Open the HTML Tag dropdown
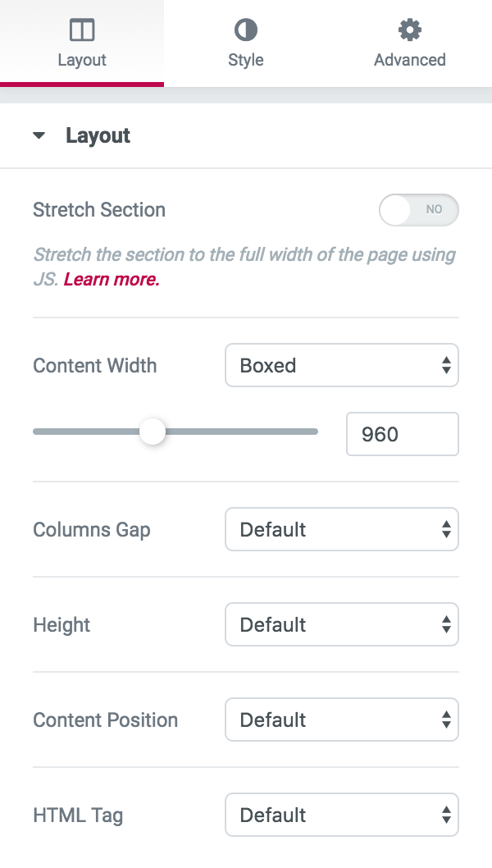The height and width of the screenshot is (868, 492). pyautogui.click(x=341, y=815)
